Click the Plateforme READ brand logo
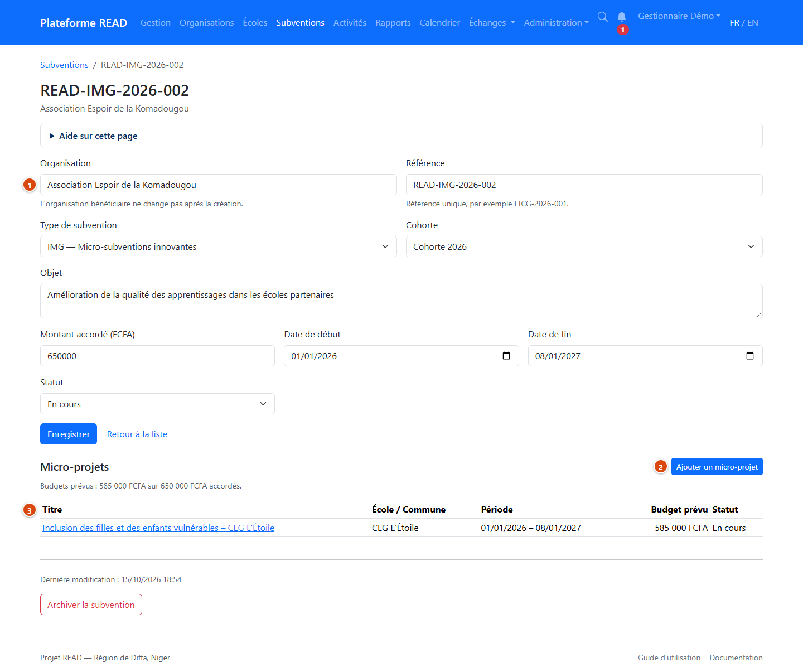The image size is (803, 672). pos(84,22)
